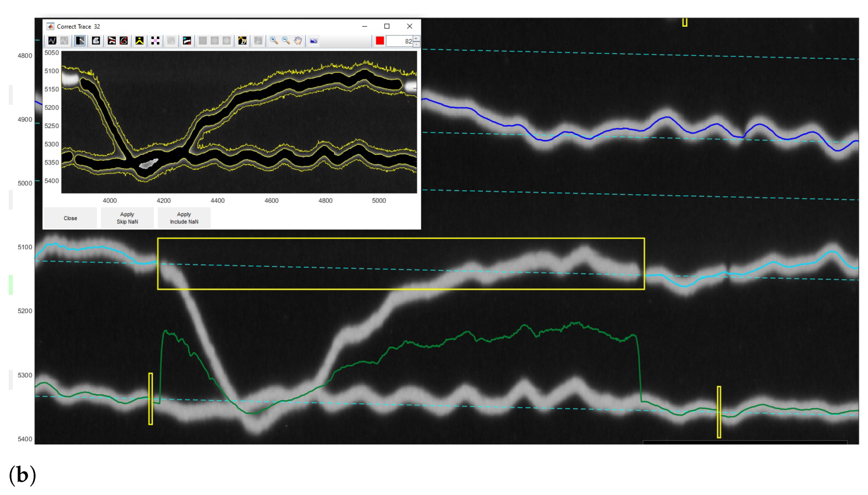Click the crossed-out region remove icon
This screenshot has height=495, width=868.
(124, 41)
